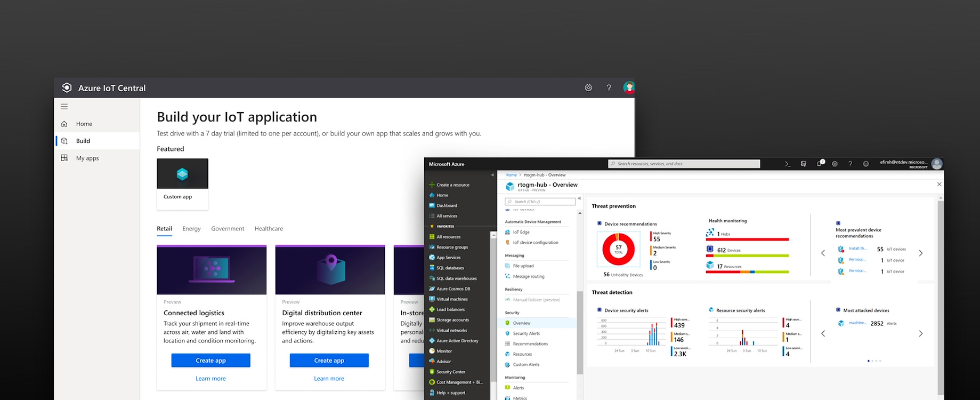Create app for Connected logistics
The height and width of the screenshot is (400, 980).
[210, 361]
